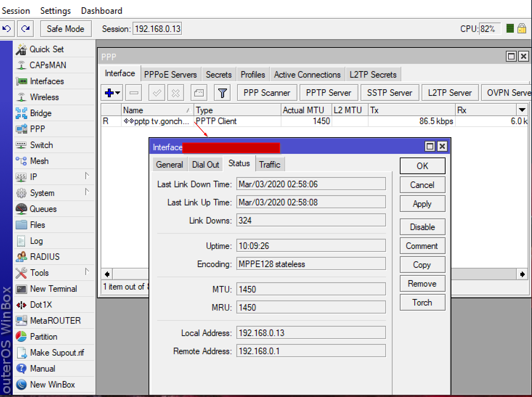Open the Dashboard menu

coord(102,11)
